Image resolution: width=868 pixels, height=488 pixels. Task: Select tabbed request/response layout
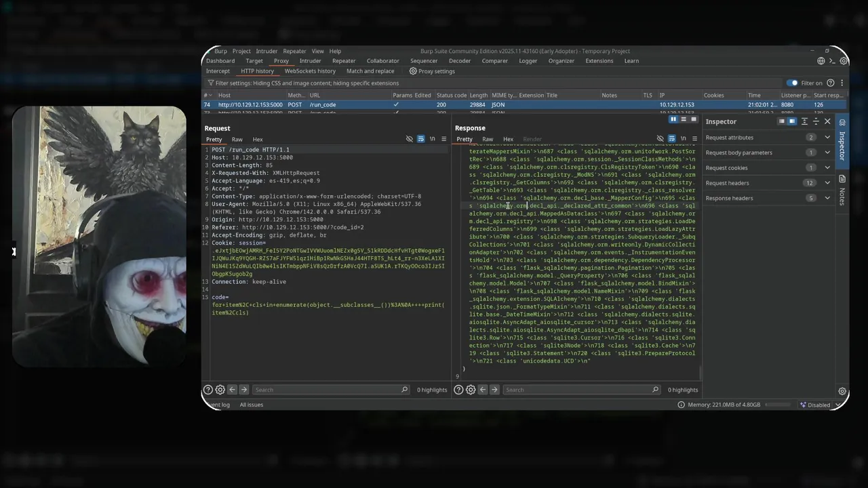coord(693,119)
